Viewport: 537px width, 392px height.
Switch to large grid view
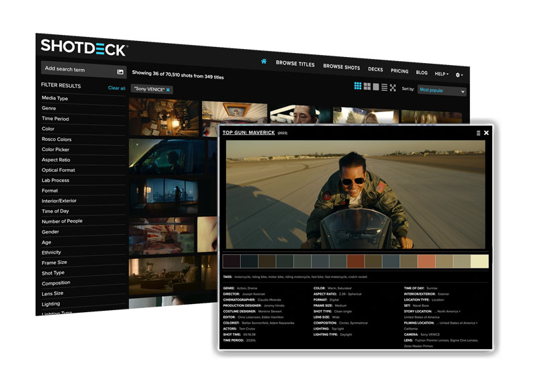(367, 87)
